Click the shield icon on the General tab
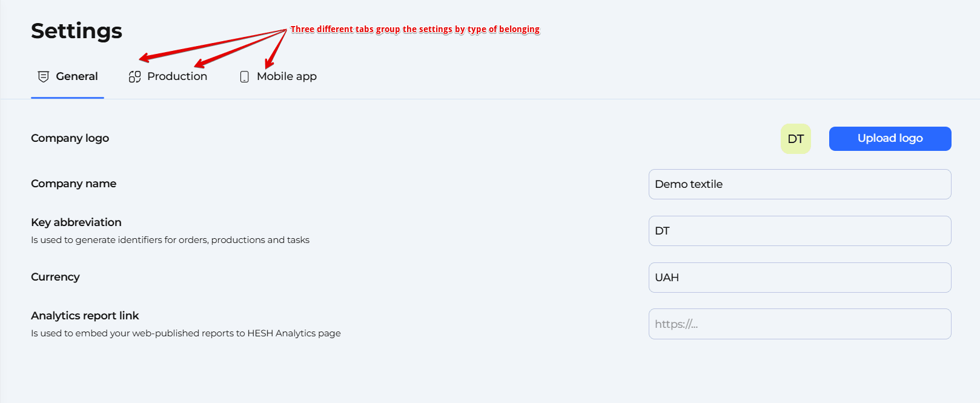Viewport: 980px width, 403px height. pyautogui.click(x=43, y=76)
